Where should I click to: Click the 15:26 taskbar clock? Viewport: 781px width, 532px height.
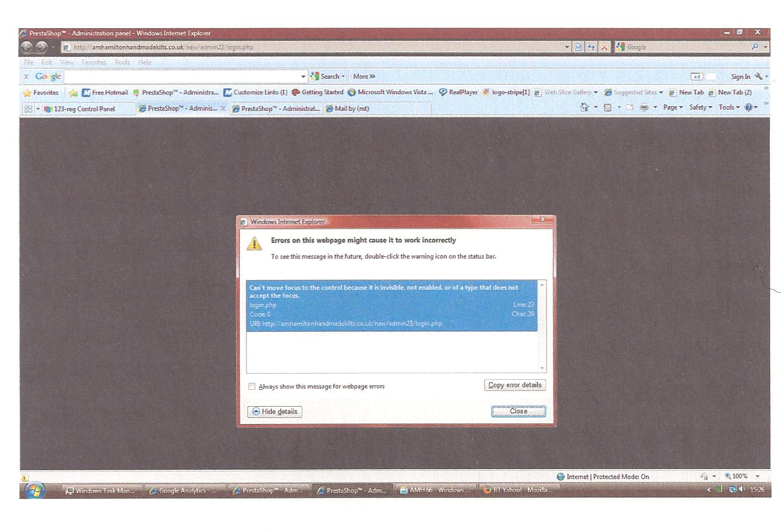point(758,490)
